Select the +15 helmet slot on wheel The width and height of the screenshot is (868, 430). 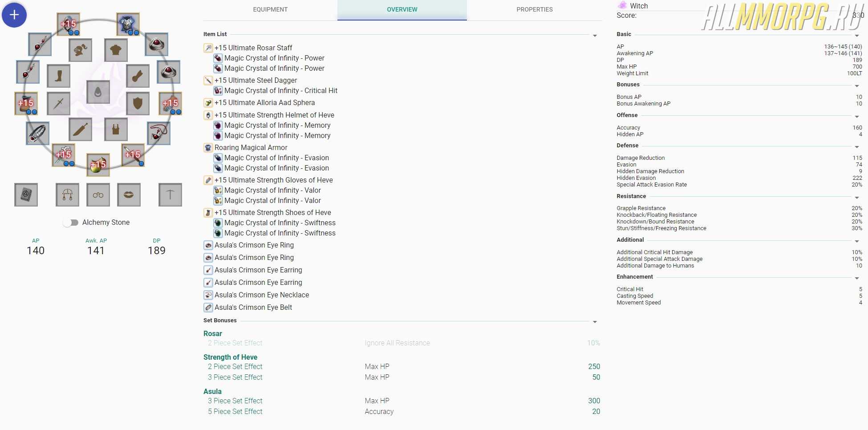coord(69,24)
